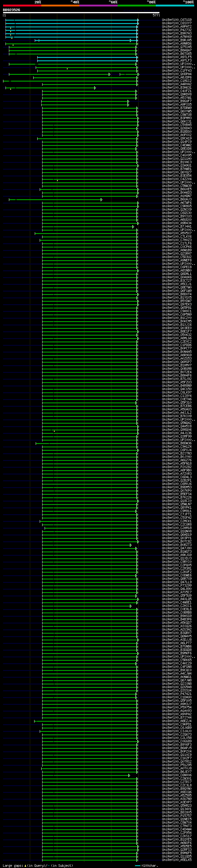Click the query end position 577

click(155, 15)
